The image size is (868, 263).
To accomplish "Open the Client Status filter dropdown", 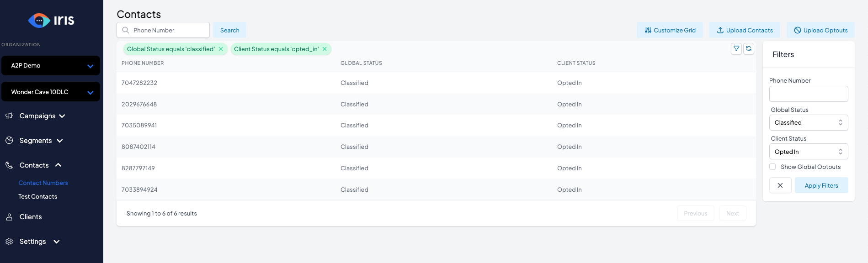I will tap(808, 152).
